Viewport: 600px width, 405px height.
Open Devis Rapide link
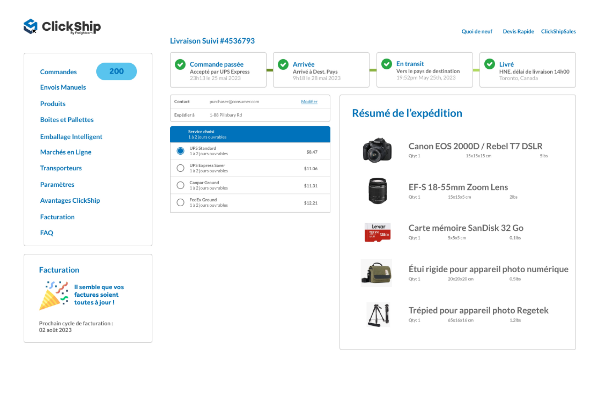click(518, 31)
